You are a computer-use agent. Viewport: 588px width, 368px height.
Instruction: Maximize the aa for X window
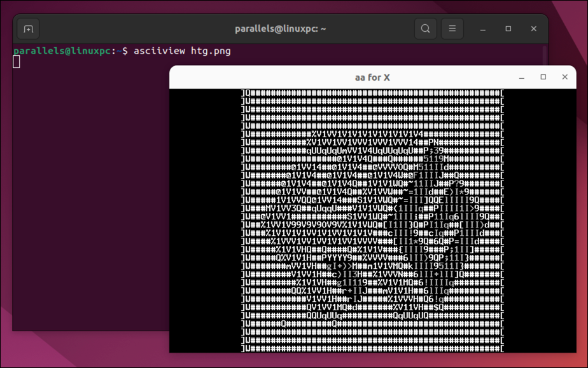click(x=543, y=77)
